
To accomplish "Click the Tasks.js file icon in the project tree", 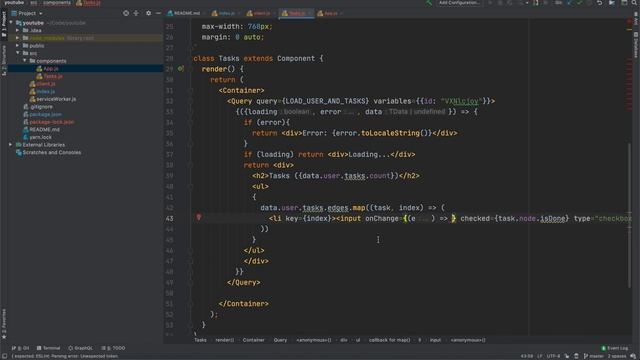I will 39,76.
